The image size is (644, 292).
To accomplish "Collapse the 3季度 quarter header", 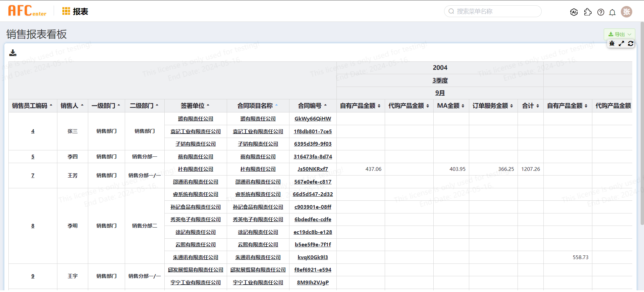I will 440,80.
